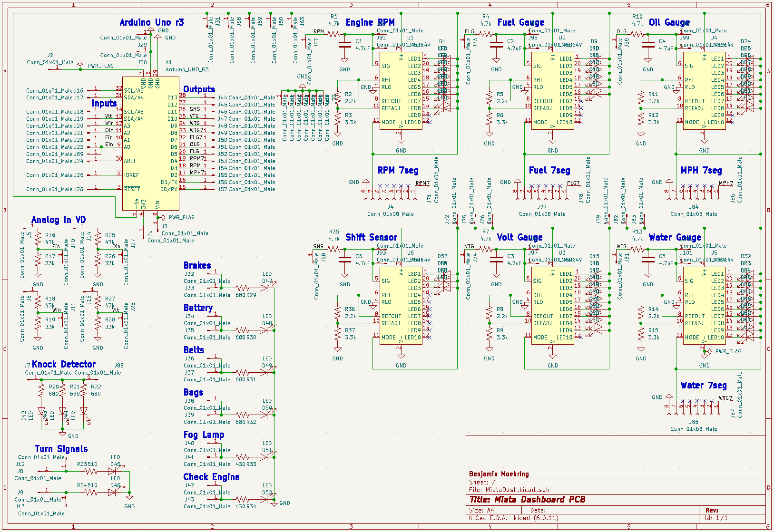Click the "Arduino Uno r3" heading
Screen dimensions: 774x532
151,22
